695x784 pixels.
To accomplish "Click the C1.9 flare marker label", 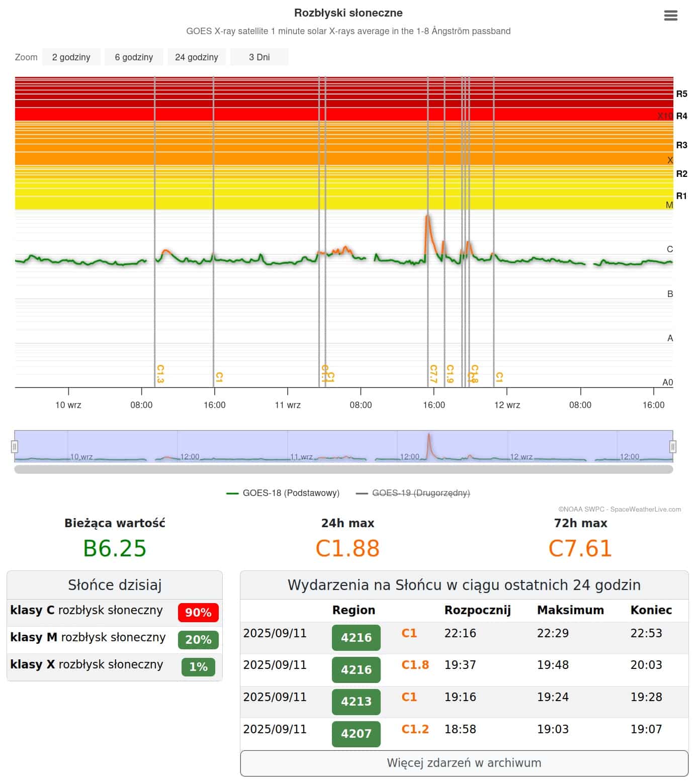I will tap(450, 374).
